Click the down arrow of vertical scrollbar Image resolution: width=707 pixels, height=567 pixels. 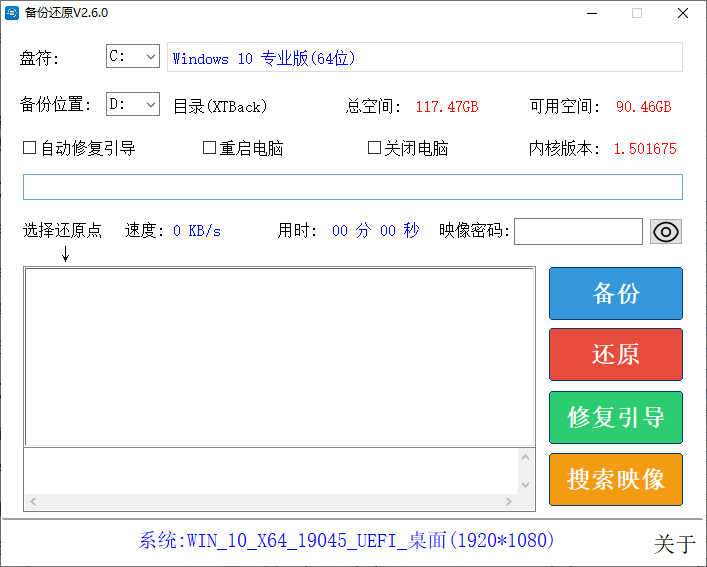pos(526,484)
